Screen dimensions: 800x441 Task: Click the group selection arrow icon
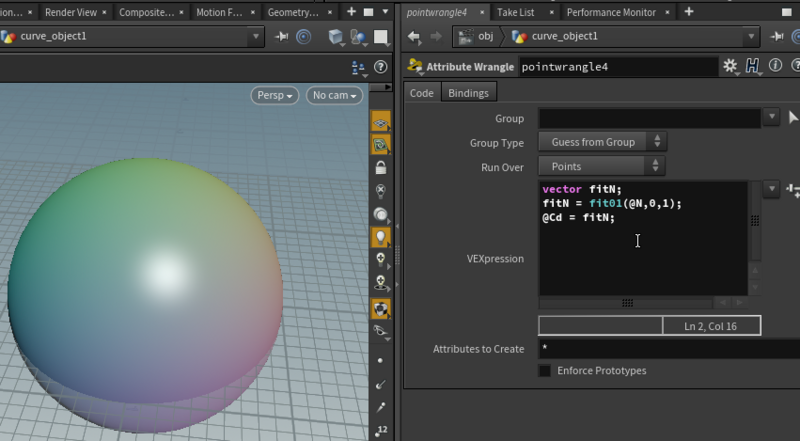793,117
